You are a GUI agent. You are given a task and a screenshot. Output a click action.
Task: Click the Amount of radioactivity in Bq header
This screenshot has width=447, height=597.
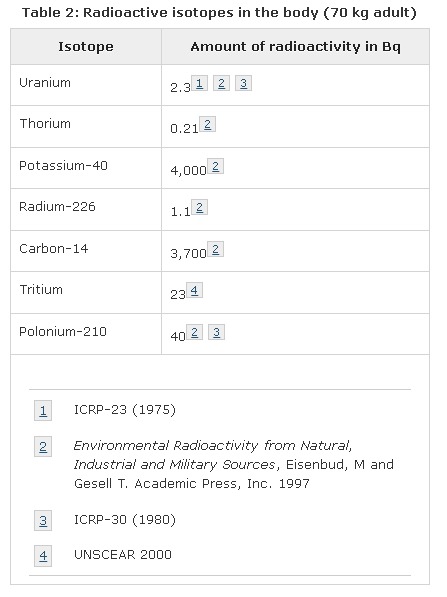(295, 46)
